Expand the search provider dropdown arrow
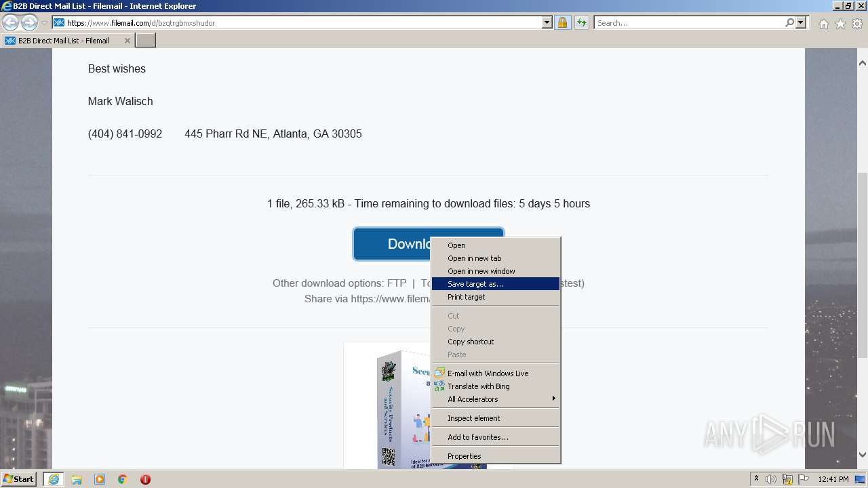 click(801, 22)
